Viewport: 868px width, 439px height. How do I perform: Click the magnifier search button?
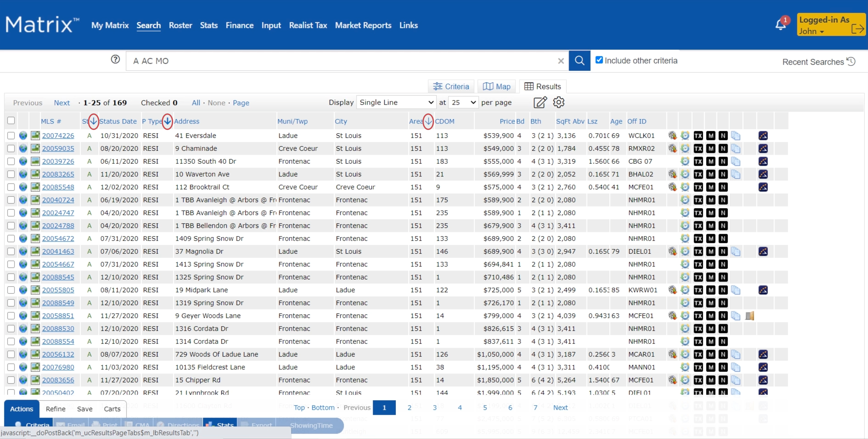click(x=579, y=61)
